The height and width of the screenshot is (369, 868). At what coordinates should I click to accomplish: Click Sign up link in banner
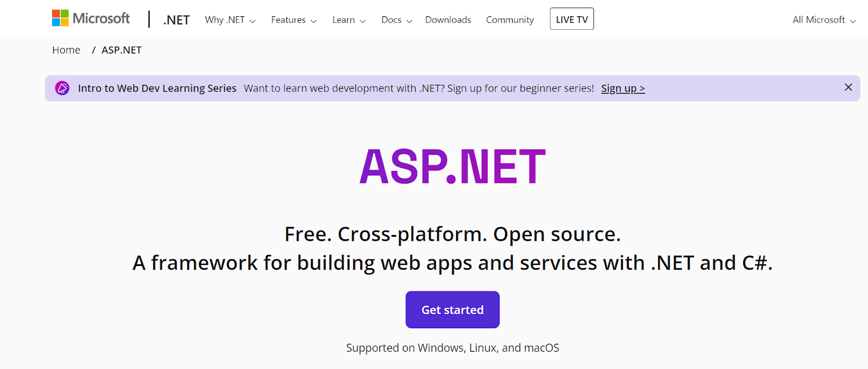(623, 88)
